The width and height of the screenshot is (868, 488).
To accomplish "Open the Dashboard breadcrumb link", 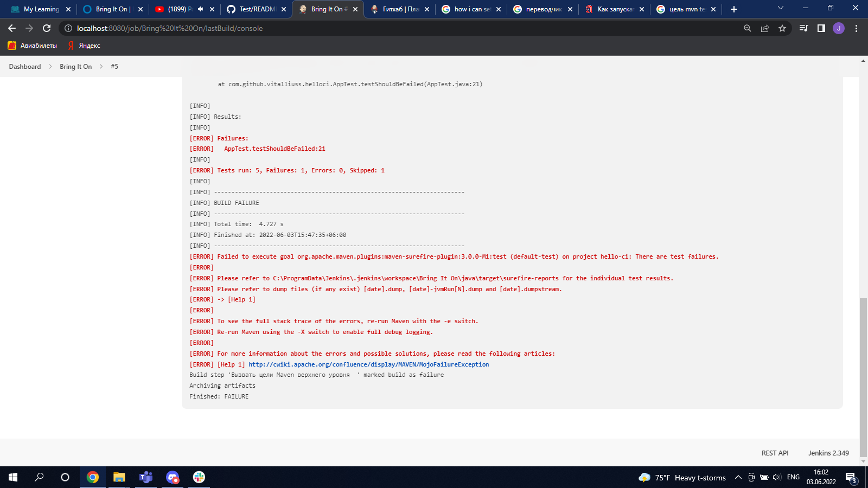I will pos(25,67).
